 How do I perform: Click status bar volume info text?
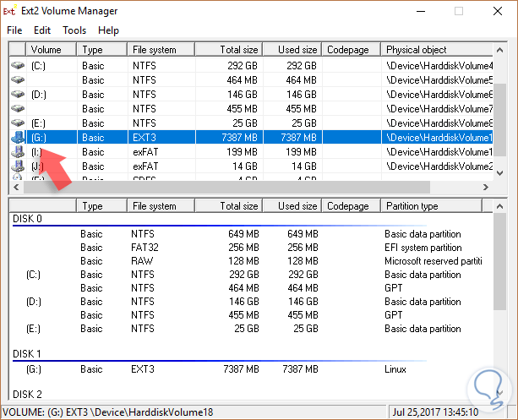coord(107,412)
